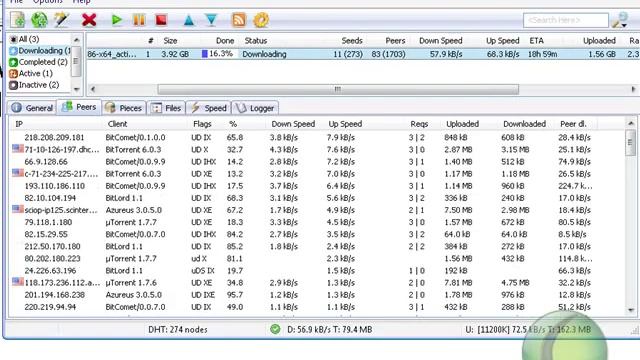Viewport: 640px width, 360px height.
Task: Click the DHT: 274 nodes status text
Action: 178,329
